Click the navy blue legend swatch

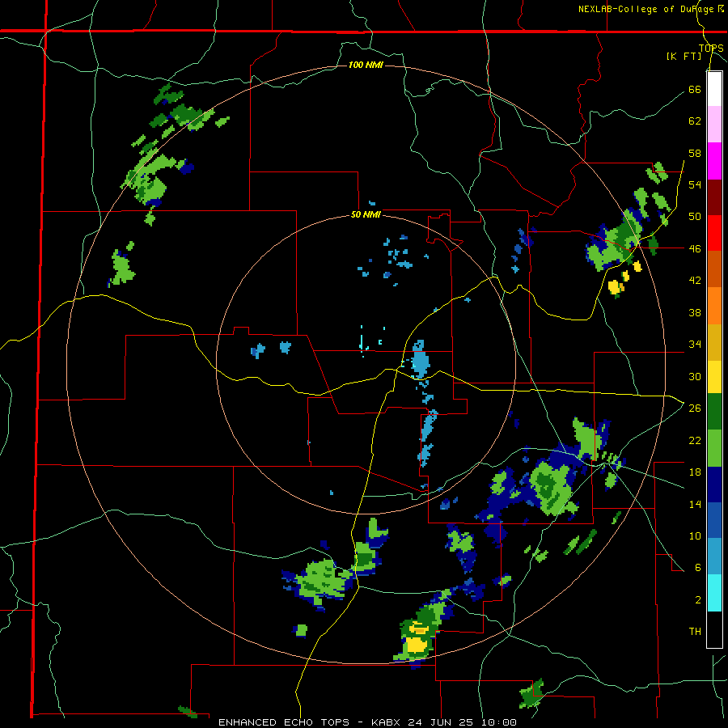pos(714,485)
